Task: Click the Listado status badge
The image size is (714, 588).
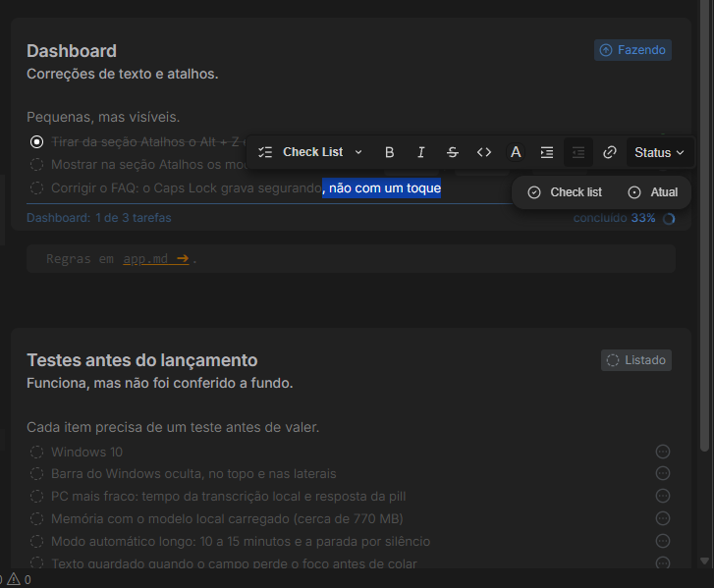Action: 636,360
